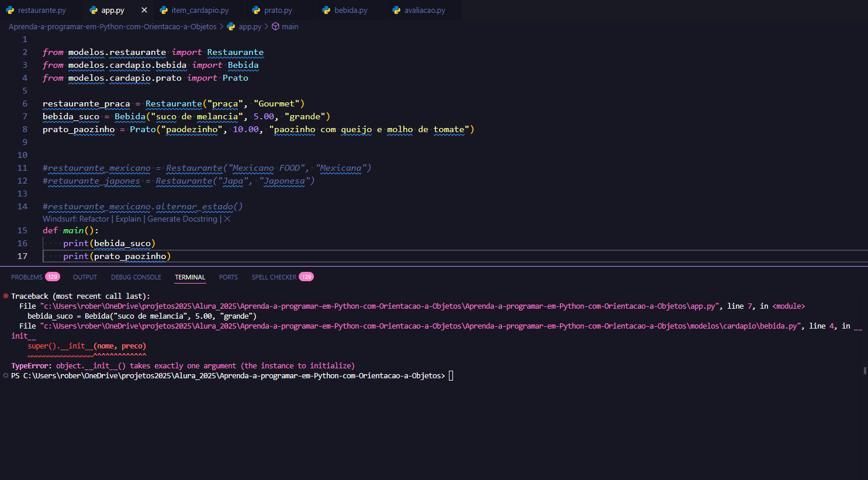The height and width of the screenshot is (480, 868).
Task: Click line number 7 in gutter
Action: pos(25,116)
